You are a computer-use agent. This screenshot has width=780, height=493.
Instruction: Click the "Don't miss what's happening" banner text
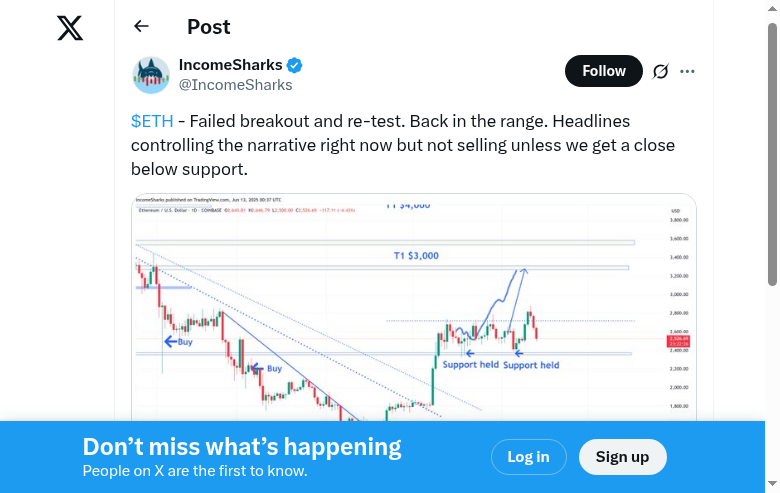(x=242, y=447)
